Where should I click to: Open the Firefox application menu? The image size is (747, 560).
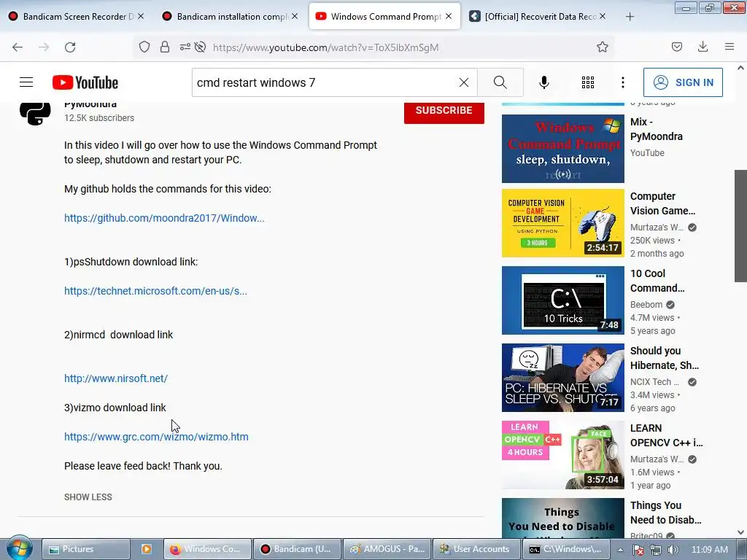(729, 47)
